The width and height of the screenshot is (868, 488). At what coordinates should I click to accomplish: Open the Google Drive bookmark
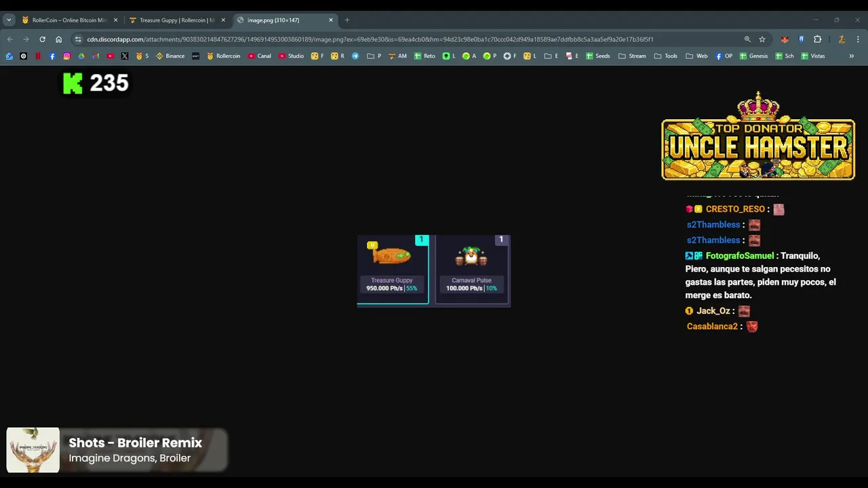coord(81,56)
